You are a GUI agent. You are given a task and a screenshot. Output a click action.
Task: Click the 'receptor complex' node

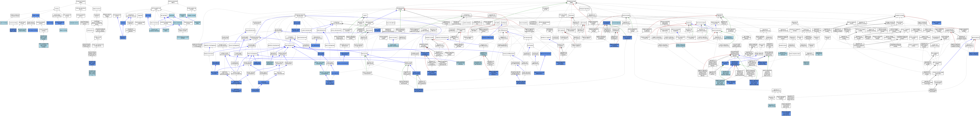(192, 16)
